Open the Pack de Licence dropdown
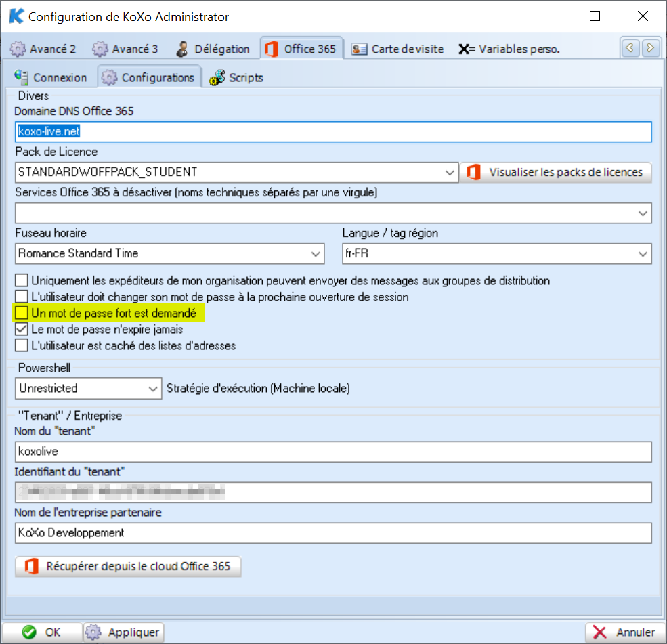The height and width of the screenshot is (644, 667). pos(449,172)
